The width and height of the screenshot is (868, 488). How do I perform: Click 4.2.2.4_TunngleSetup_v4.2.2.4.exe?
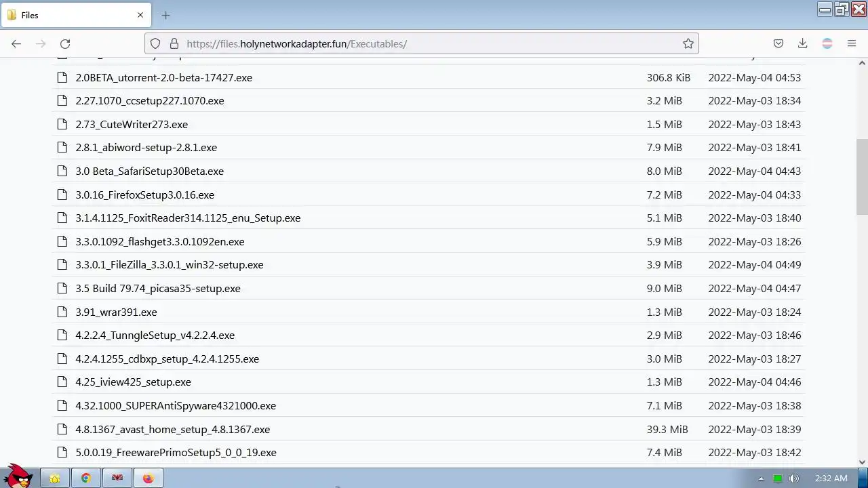(155, 335)
